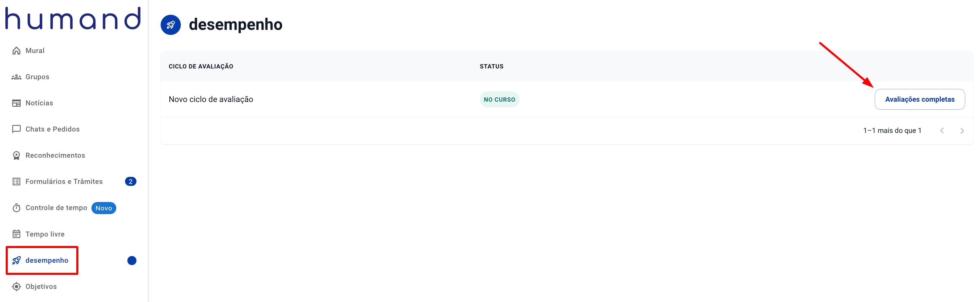Click the badge showing 2 notifications

130,182
